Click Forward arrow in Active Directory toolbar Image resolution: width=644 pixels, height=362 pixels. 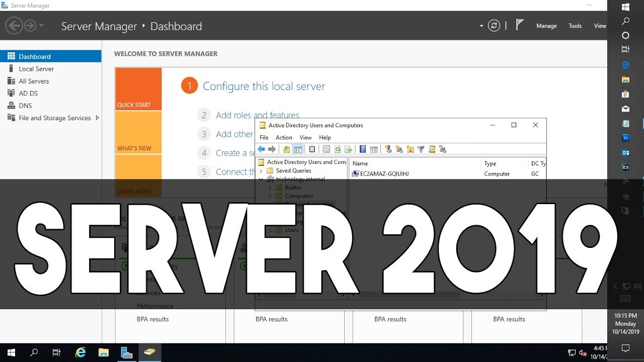pos(272,149)
